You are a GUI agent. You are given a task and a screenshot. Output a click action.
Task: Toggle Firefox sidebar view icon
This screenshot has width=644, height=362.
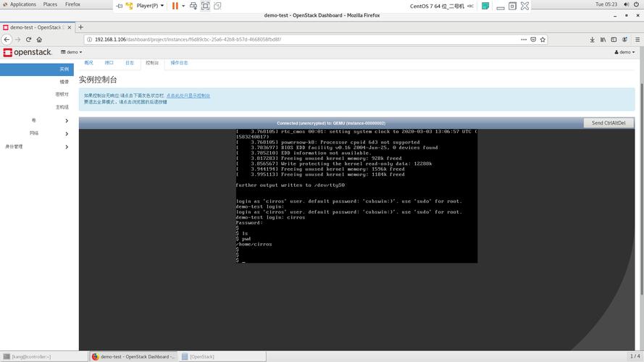(614, 39)
